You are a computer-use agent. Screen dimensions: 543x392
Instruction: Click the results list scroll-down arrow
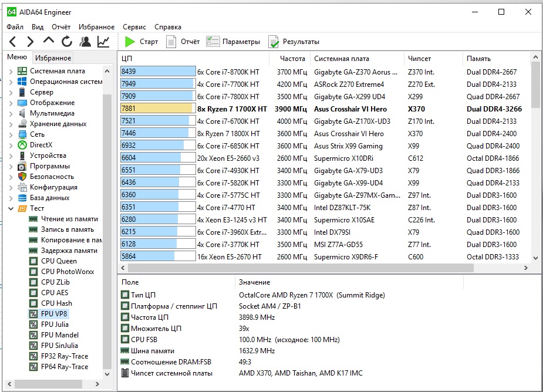point(536,258)
